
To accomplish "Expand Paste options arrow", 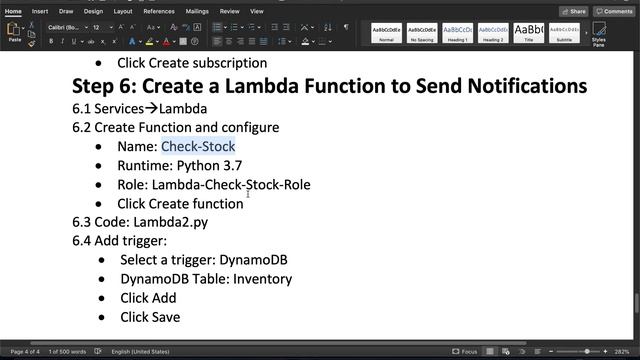I will [x=23, y=29].
